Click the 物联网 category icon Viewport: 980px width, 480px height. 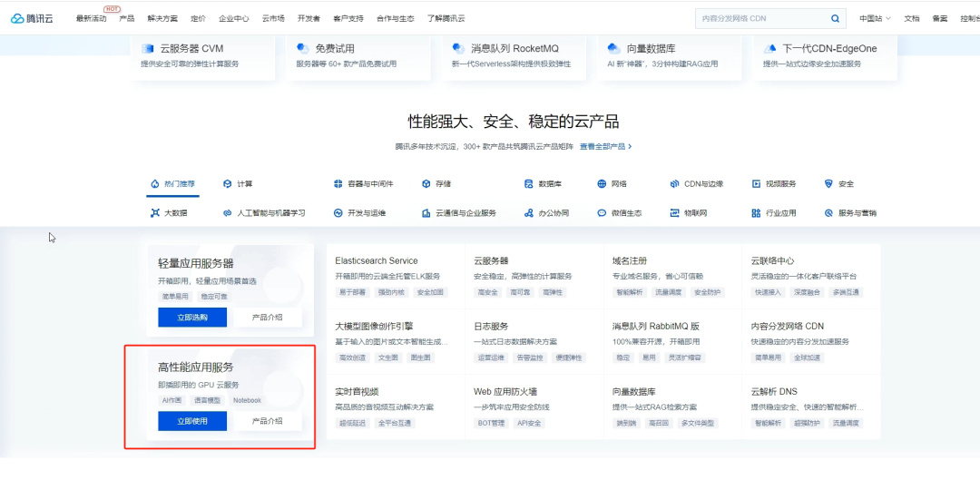pos(674,212)
